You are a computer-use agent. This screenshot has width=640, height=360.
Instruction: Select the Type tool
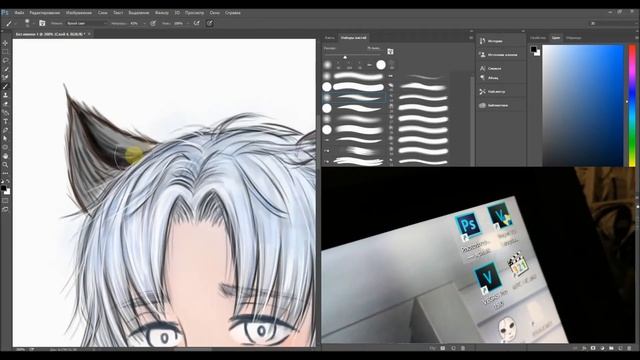5,121
